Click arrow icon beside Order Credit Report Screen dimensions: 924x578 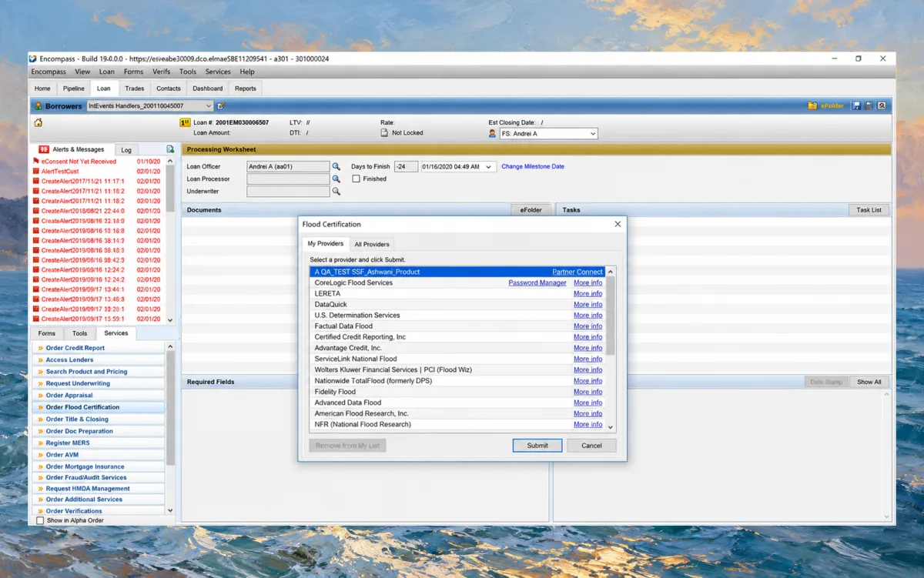40,348
